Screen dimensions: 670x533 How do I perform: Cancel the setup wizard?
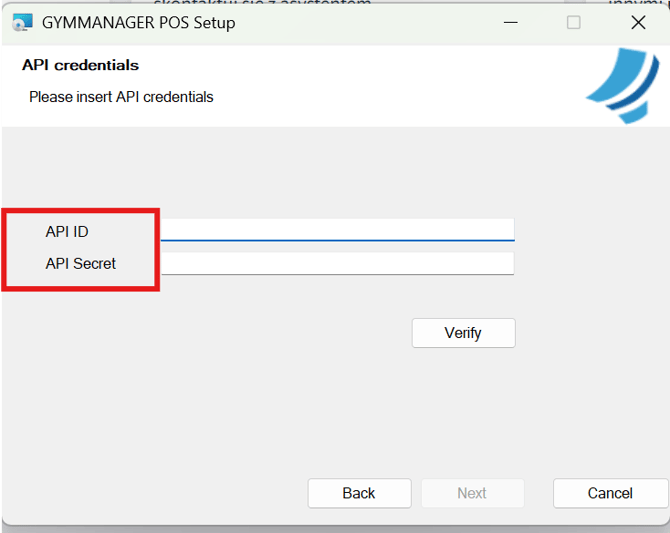pos(610,493)
